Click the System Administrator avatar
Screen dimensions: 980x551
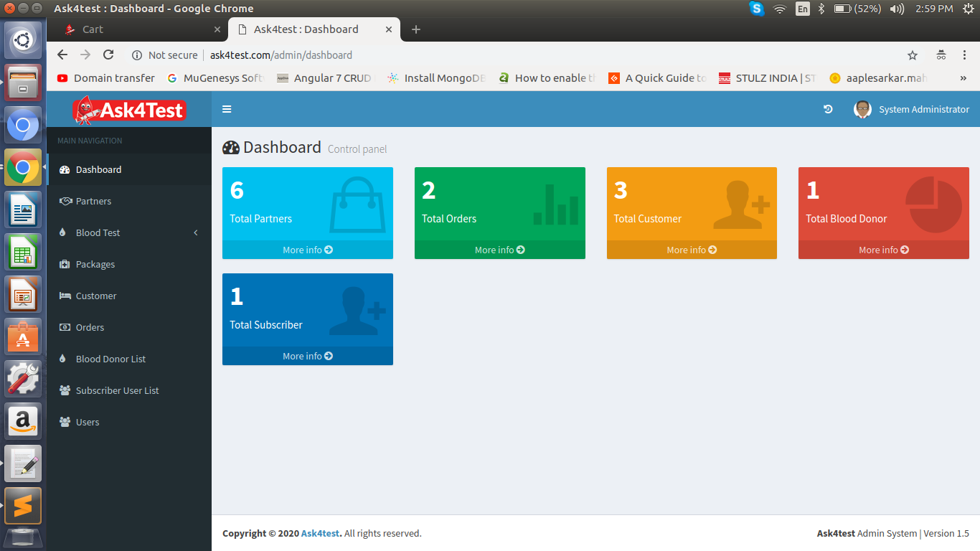(862, 109)
